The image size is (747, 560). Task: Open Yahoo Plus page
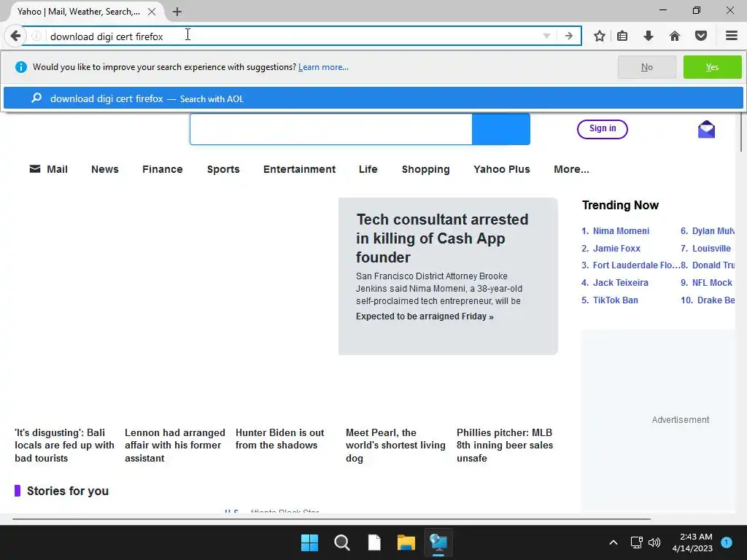coord(502,169)
